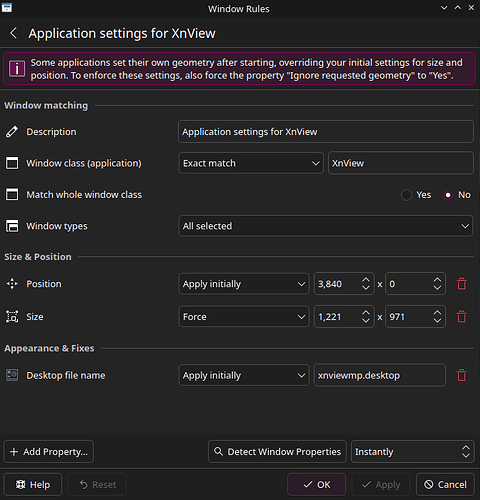Delete the Position property with trash icon
Screen dimensions: 480x500
(x=462, y=284)
